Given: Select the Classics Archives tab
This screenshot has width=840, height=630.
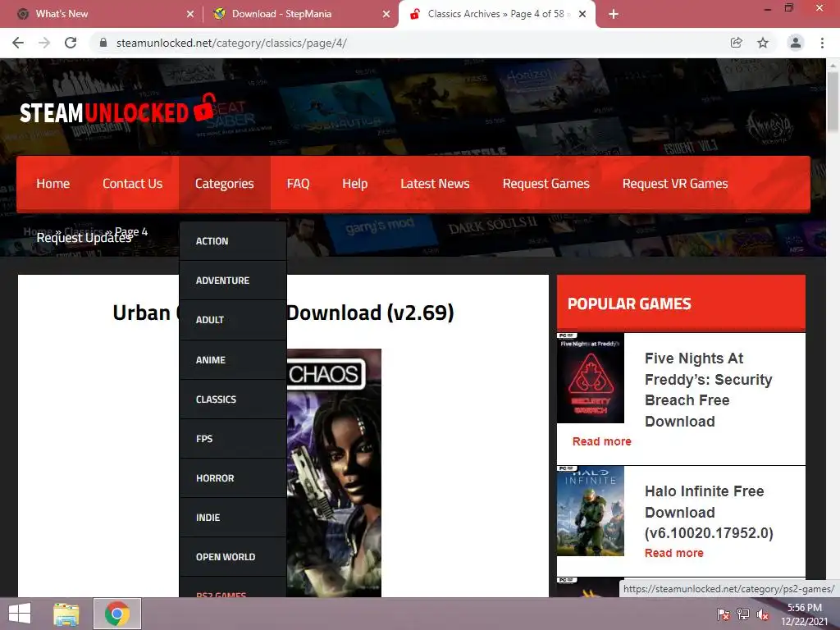Looking at the screenshot, I should (x=496, y=14).
